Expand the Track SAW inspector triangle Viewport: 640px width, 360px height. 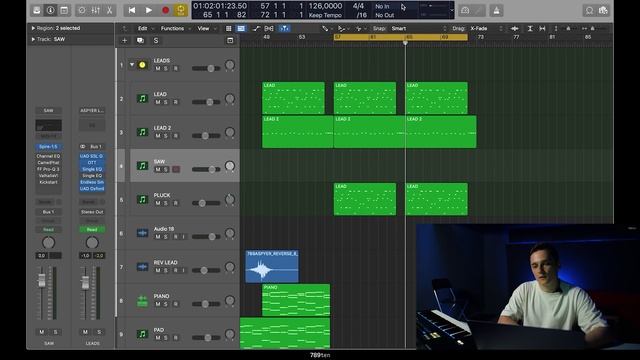(x=33, y=39)
